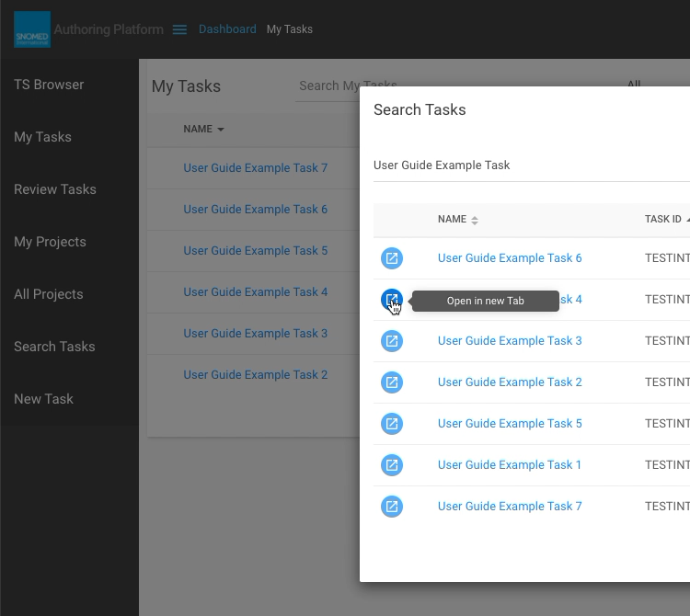
Task: Open User Guide Example Task 3 in dialog
Action: [510, 341]
